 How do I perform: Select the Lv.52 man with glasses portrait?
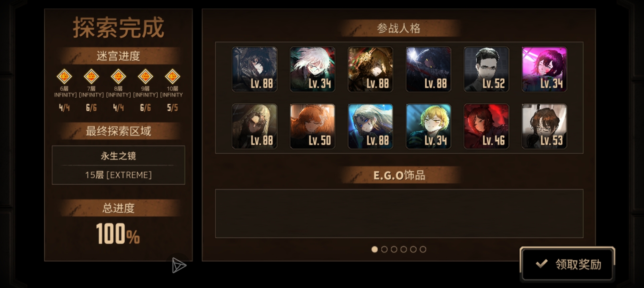click(486, 70)
